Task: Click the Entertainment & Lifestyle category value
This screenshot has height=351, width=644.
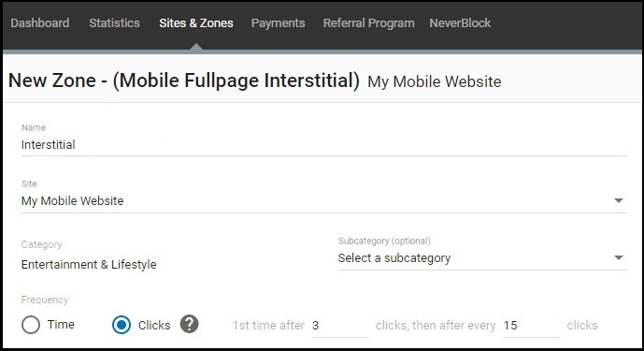Action: [89, 264]
